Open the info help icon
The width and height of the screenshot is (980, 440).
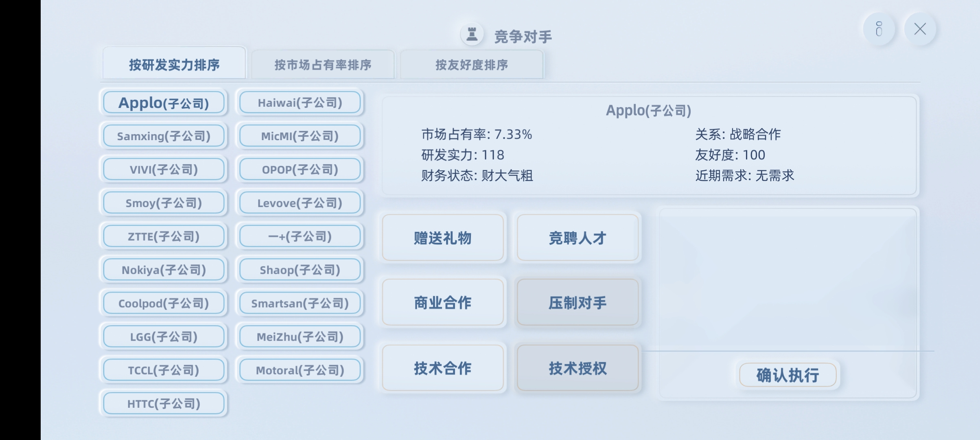pyautogui.click(x=879, y=29)
